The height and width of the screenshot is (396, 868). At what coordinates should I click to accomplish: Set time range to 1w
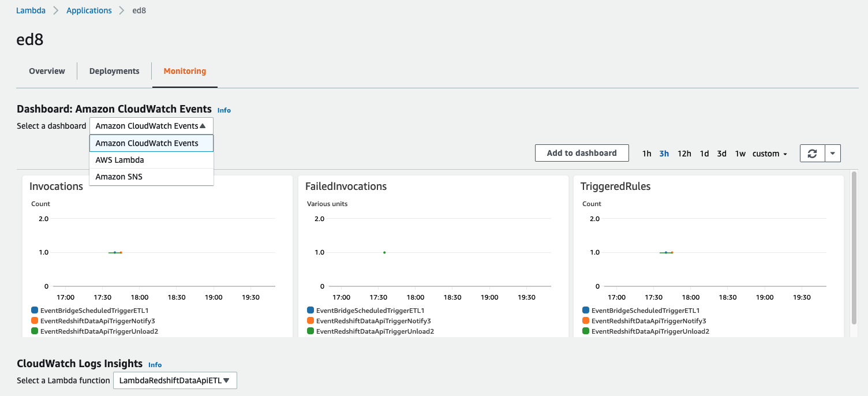(x=740, y=154)
